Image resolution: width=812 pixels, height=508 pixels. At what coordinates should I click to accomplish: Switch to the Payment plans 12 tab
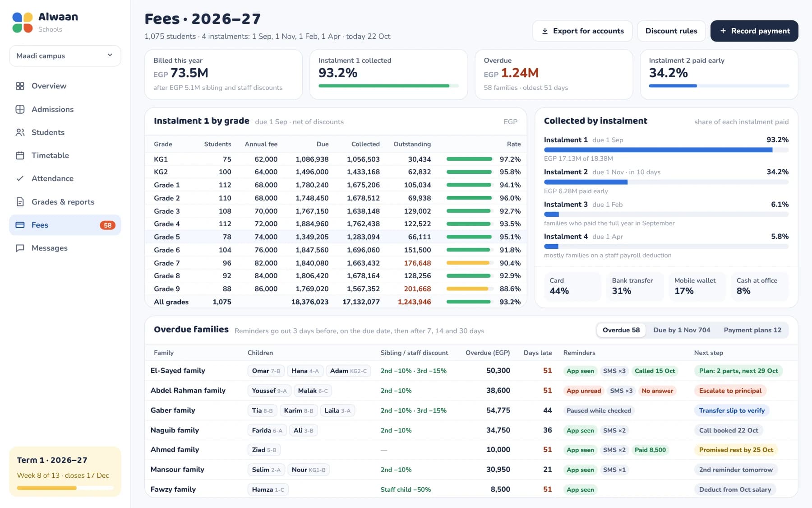[x=752, y=330]
